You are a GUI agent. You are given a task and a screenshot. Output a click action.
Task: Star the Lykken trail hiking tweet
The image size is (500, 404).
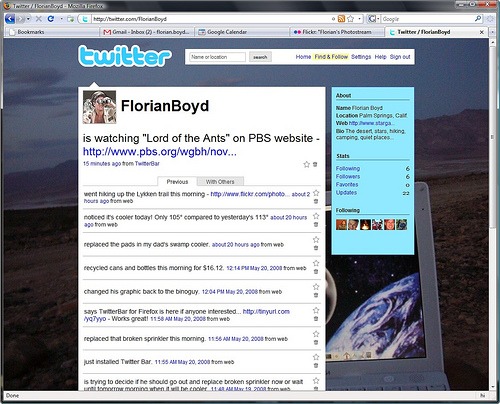click(316, 193)
